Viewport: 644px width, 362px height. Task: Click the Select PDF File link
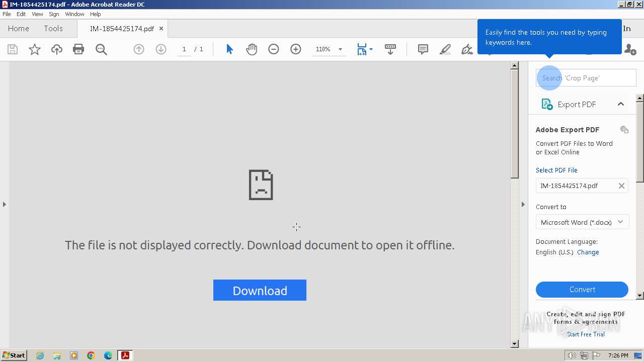tap(556, 170)
